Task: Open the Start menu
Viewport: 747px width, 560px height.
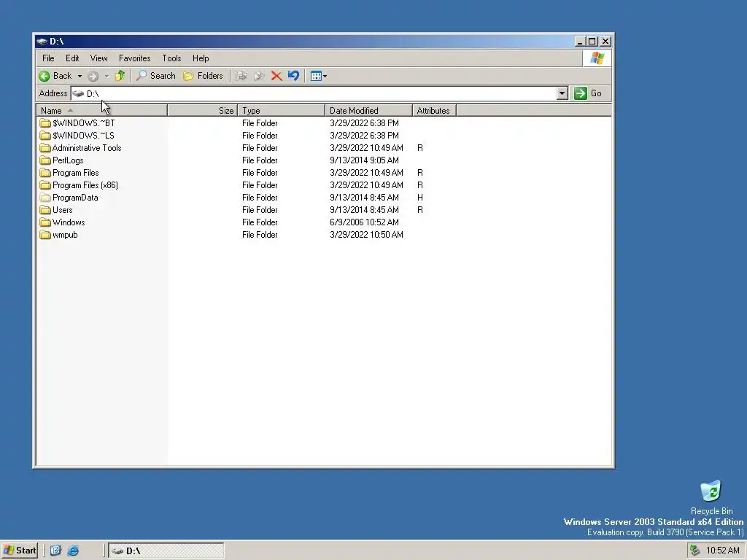Action: 20,551
